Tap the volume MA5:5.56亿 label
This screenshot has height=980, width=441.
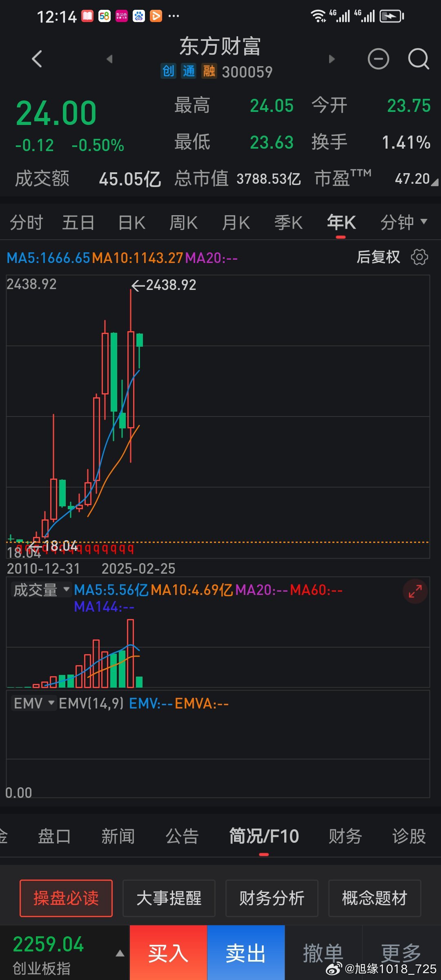111,590
